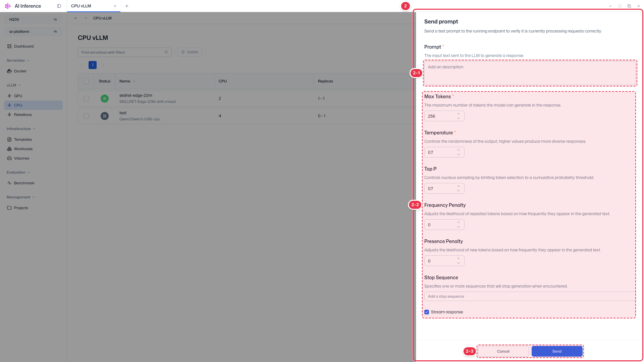Viewport: 644px width, 362px height.
Task: Go to page 1 in pagination
Action: click(93, 65)
